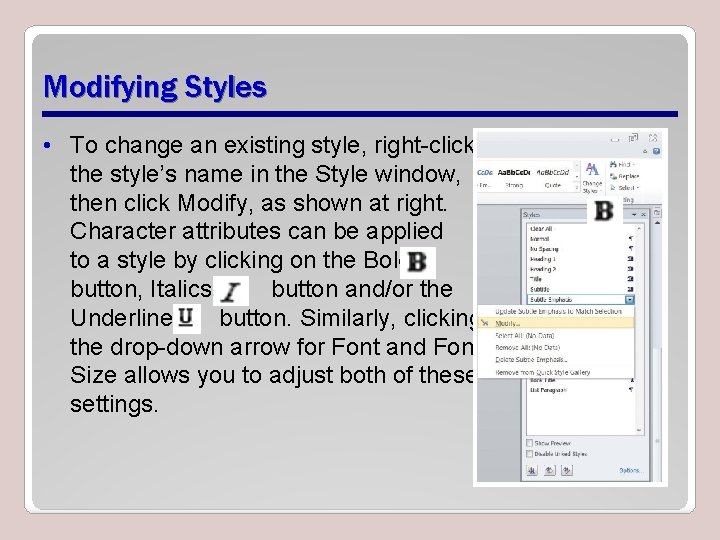Screen dimensions: 720x540
Task: Click the Italics I button image
Action: tap(231, 291)
